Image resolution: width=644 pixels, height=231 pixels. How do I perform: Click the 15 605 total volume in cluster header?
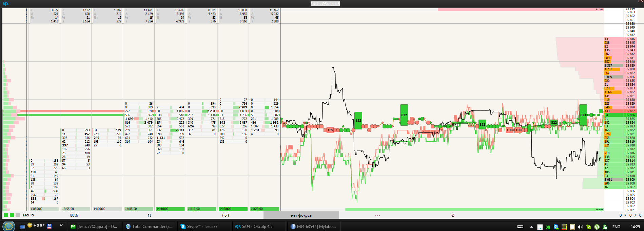pyautogui.click(x=180, y=10)
